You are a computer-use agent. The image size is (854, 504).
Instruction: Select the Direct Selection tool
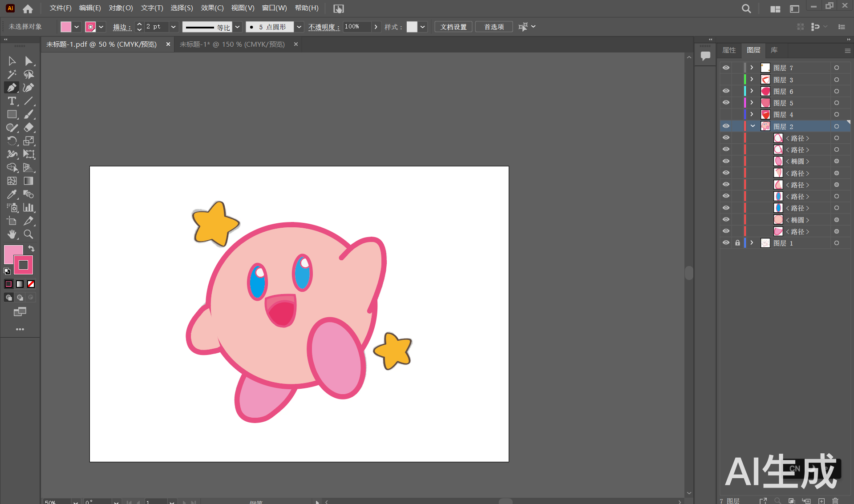click(28, 61)
